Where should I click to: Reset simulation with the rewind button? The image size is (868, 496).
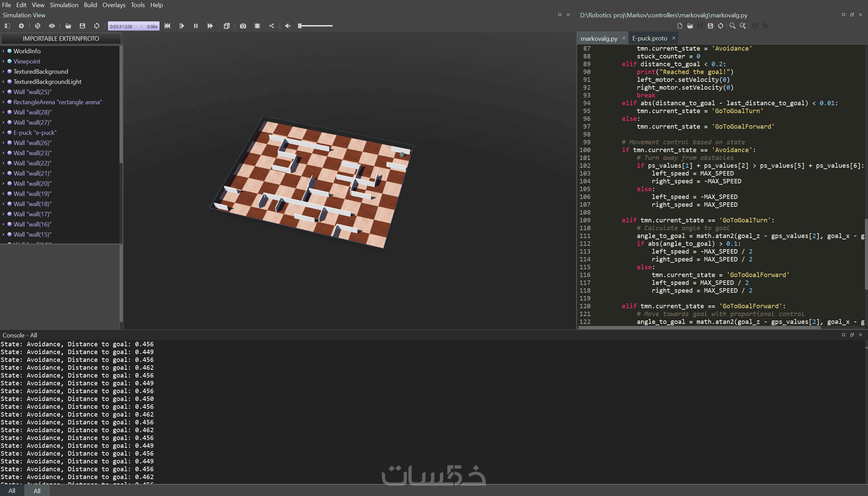[167, 26]
